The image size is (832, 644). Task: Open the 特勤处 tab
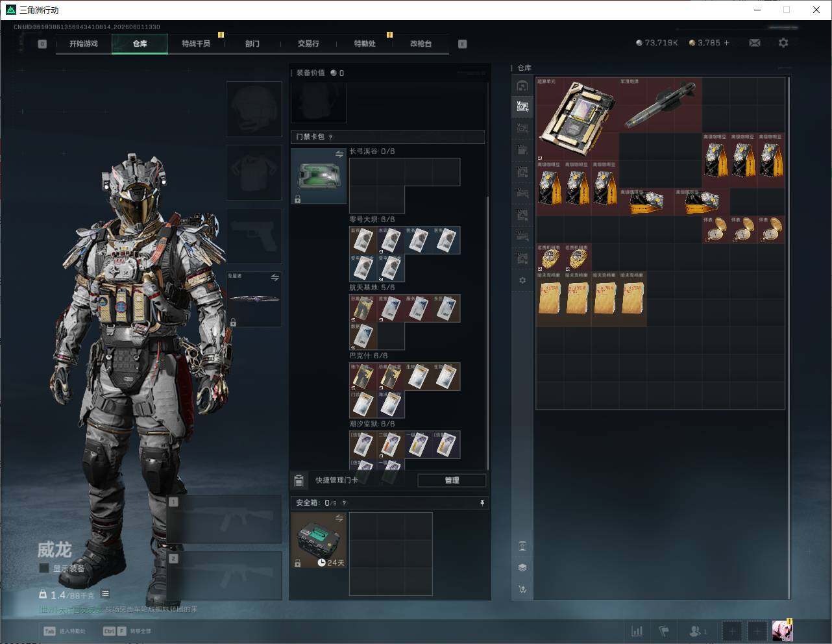coord(365,43)
